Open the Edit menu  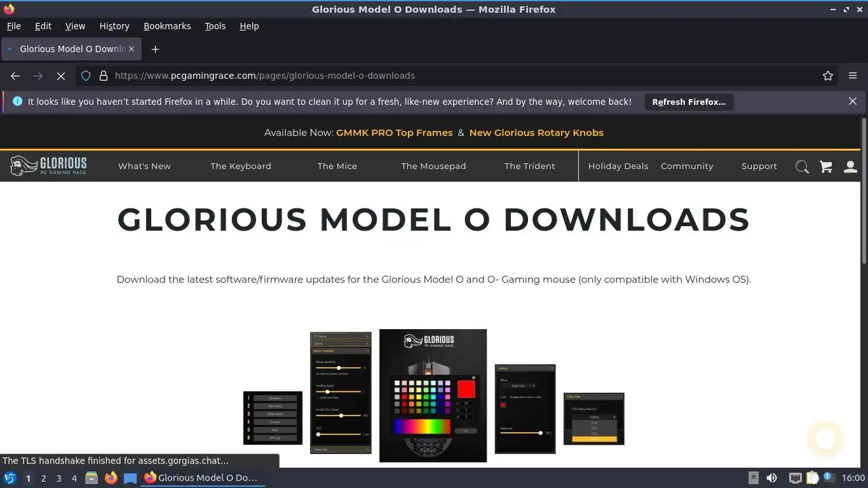coord(43,26)
